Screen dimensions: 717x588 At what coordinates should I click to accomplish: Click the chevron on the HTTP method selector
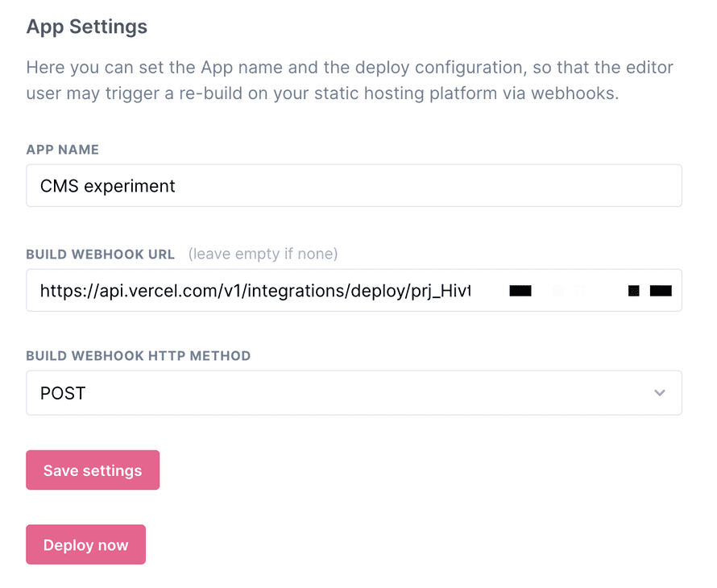pos(660,393)
